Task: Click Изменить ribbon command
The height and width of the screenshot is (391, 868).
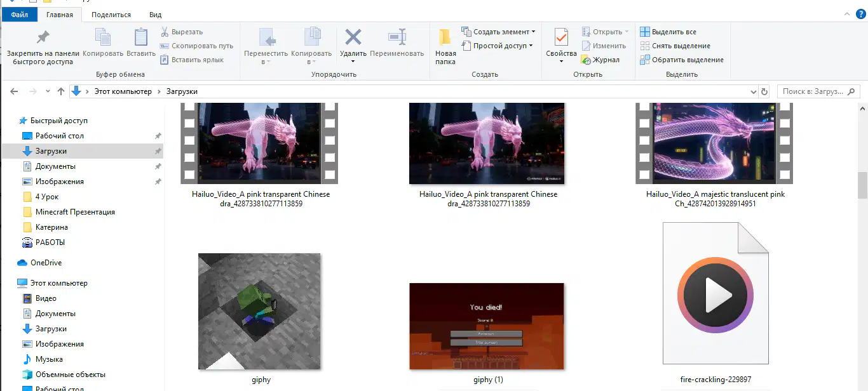Action: (604, 46)
